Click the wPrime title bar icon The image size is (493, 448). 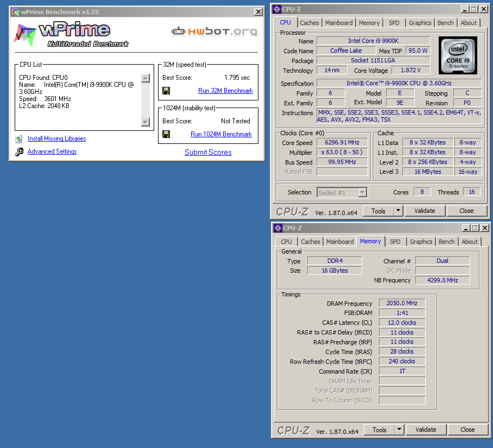pos(15,12)
